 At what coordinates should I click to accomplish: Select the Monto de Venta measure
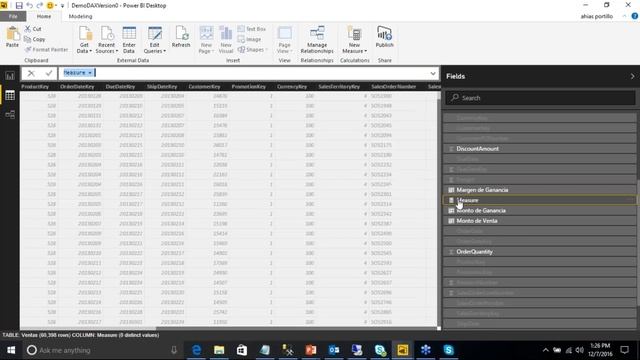click(540, 221)
